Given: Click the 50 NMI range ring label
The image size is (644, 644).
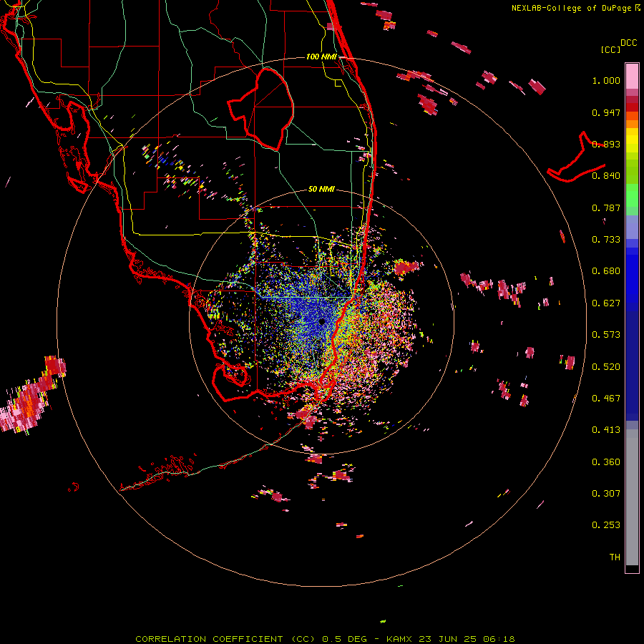Looking at the screenshot, I should tap(321, 189).
